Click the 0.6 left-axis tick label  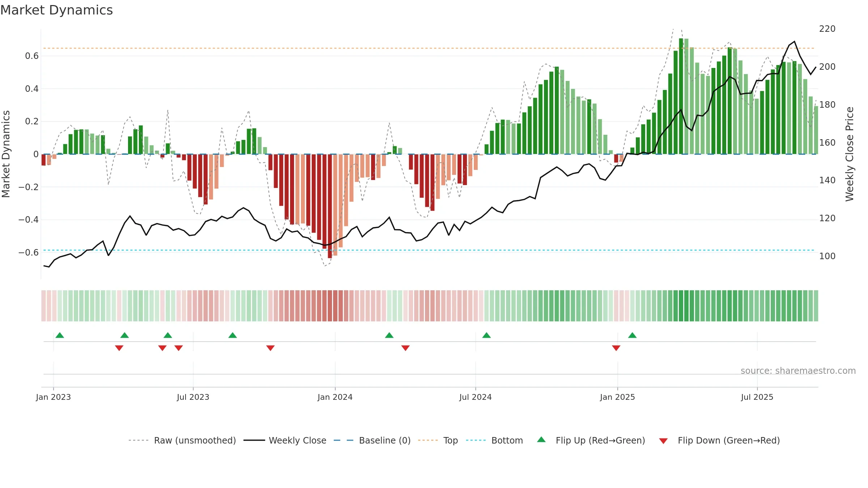click(x=32, y=56)
